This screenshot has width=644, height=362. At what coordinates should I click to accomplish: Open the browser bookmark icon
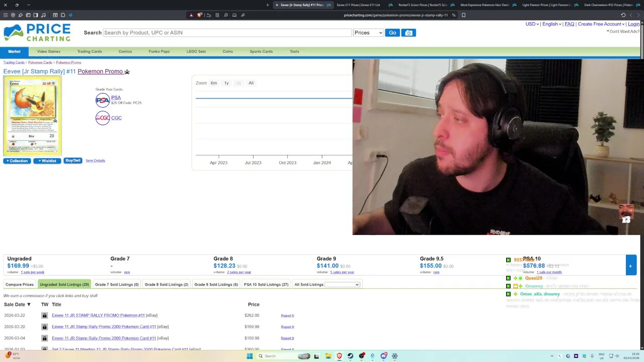coord(463,15)
